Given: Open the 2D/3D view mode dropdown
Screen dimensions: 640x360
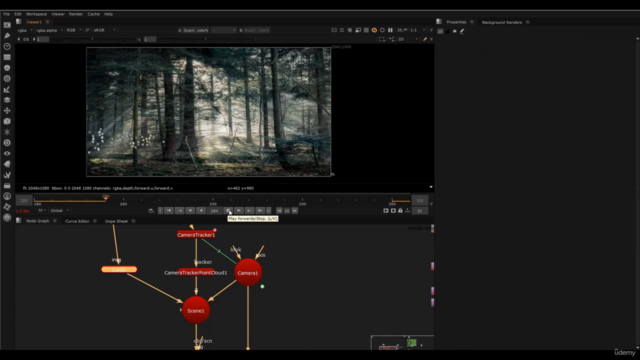Looking at the screenshot, I should [408, 39].
